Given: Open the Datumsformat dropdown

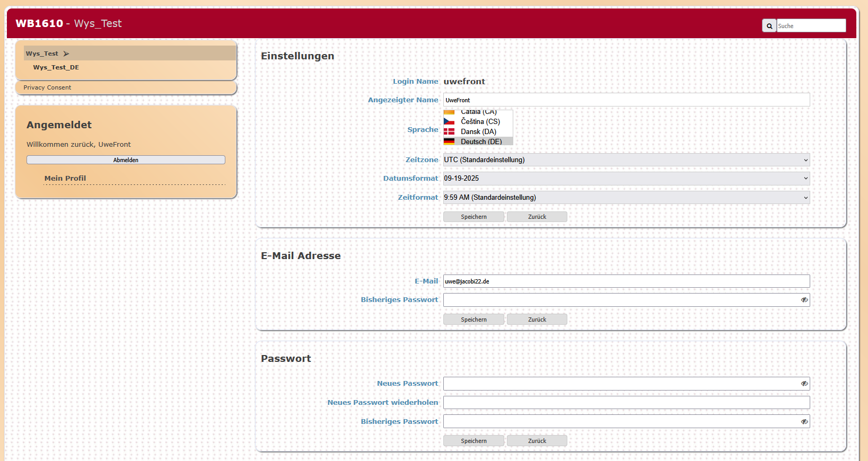Looking at the screenshot, I should 626,179.
